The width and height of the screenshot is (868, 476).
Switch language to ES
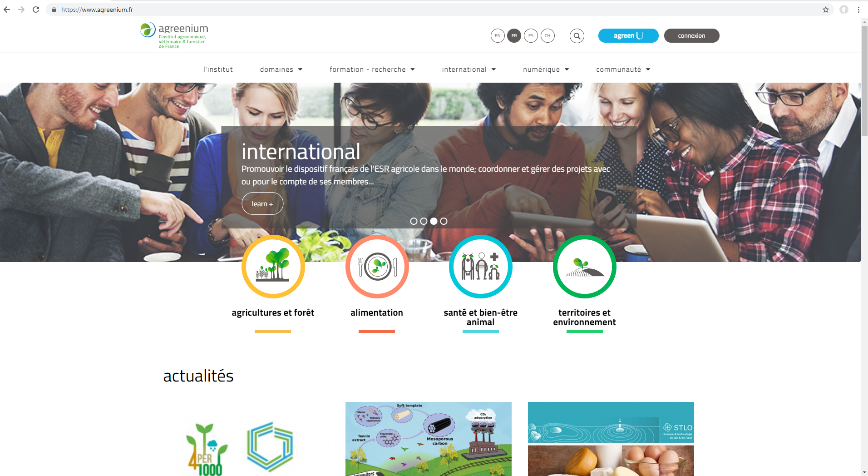pyautogui.click(x=531, y=36)
